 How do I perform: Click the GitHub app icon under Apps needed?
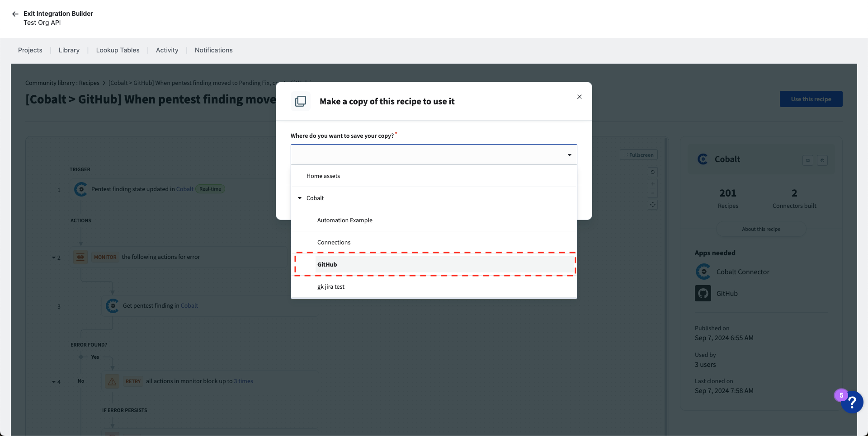[x=703, y=293]
